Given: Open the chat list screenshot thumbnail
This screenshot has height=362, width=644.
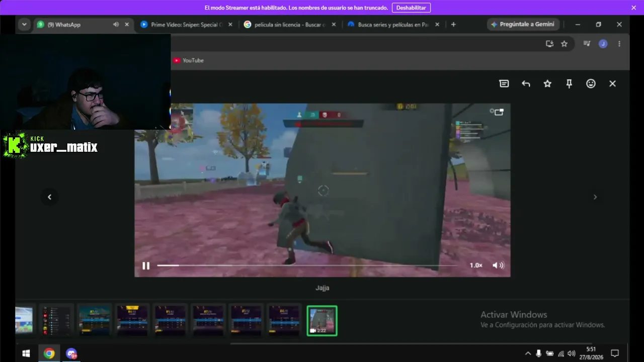Looking at the screenshot, I should [x=56, y=320].
